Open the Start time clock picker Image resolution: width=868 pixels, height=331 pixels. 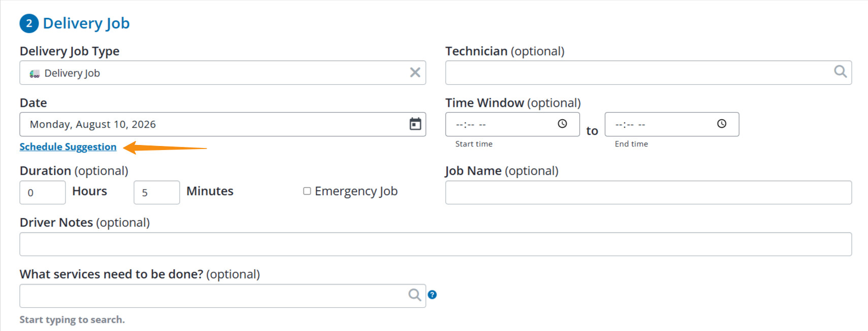point(562,124)
